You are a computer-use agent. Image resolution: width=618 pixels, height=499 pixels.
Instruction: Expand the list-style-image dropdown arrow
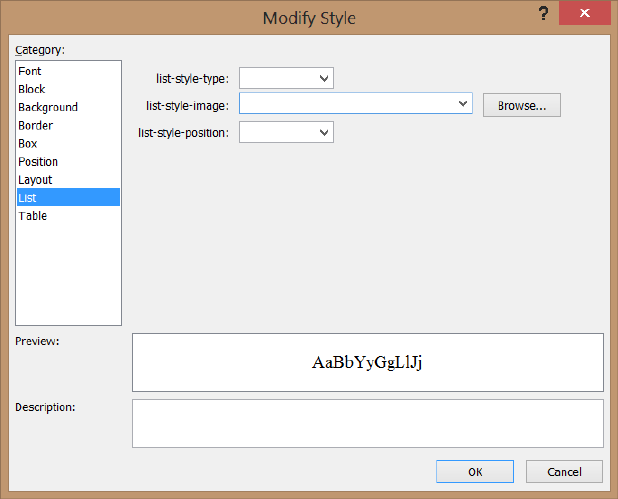[463, 104]
